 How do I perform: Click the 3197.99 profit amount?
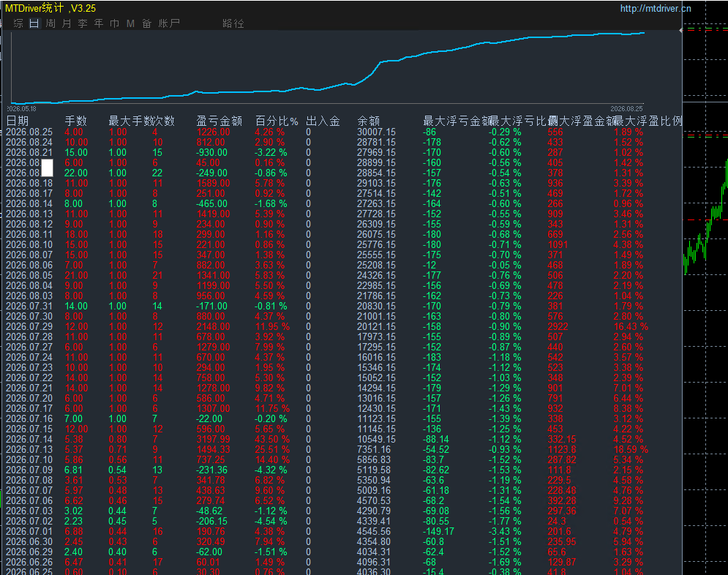(x=213, y=439)
